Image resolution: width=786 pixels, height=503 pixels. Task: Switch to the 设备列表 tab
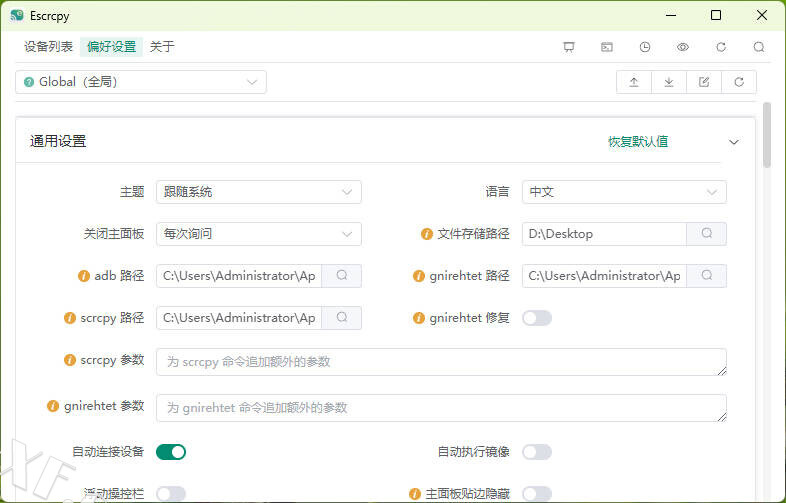click(x=48, y=47)
